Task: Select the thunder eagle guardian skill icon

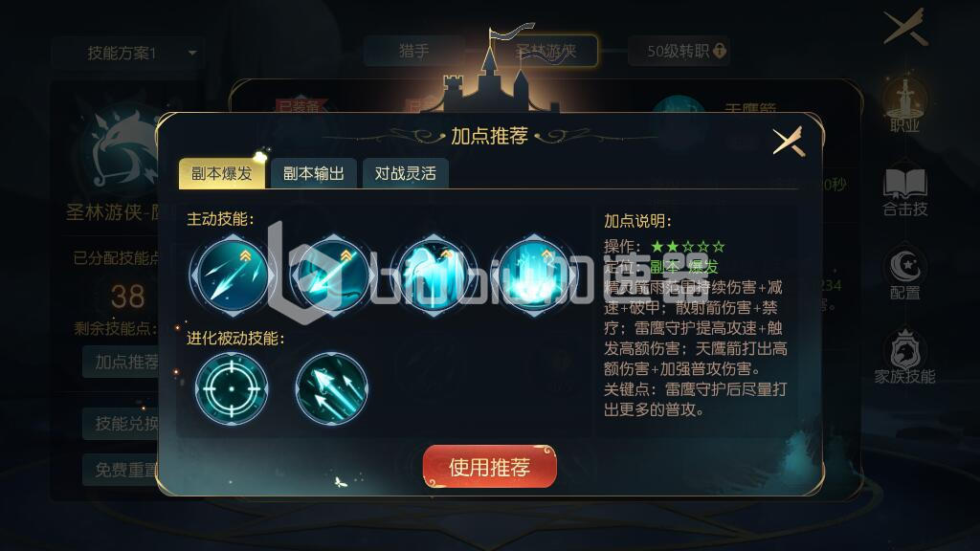Action: (433, 275)
